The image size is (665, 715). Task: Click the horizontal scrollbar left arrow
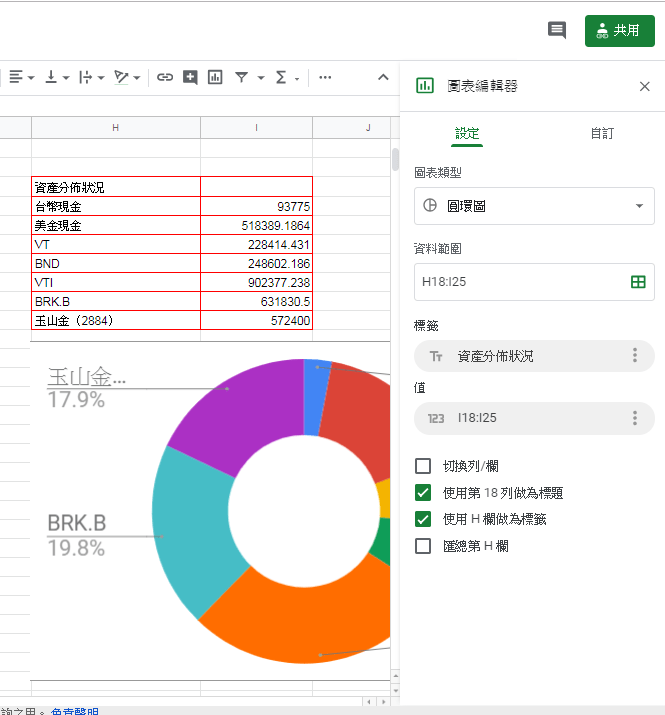pos(369,702)
